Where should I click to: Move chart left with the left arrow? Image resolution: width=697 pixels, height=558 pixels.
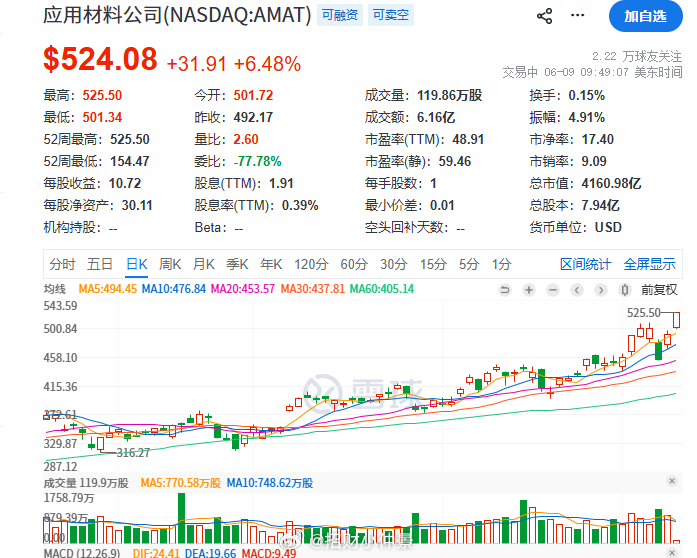(x=577, y=290)
